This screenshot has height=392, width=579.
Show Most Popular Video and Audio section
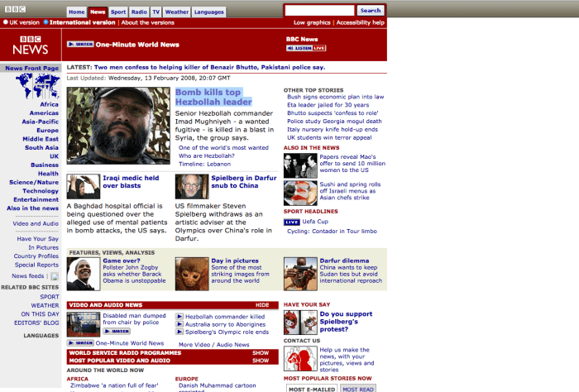coord(261,361)
